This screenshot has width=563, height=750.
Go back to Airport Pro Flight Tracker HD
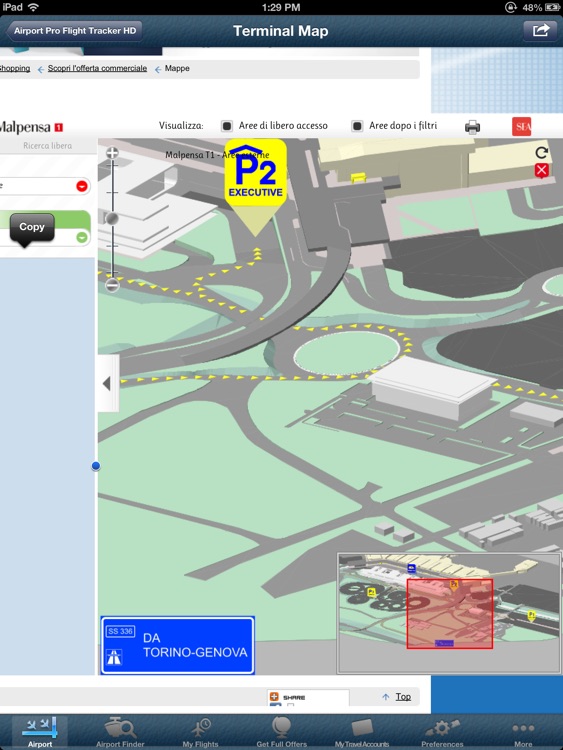[74, 31]
